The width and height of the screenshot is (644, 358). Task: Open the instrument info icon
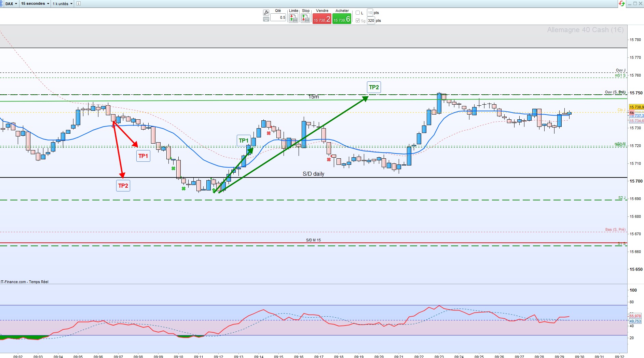click(x=78, y=3)
